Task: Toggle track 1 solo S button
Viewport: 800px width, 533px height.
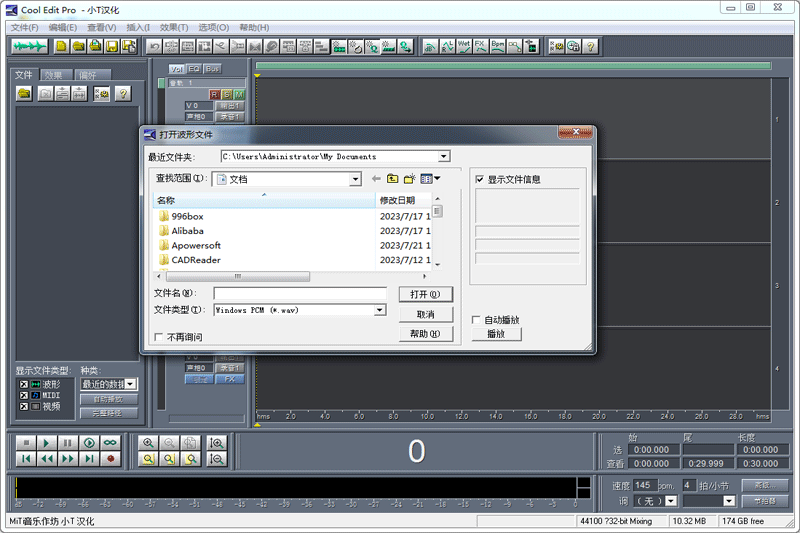Action: coord(227,94)
